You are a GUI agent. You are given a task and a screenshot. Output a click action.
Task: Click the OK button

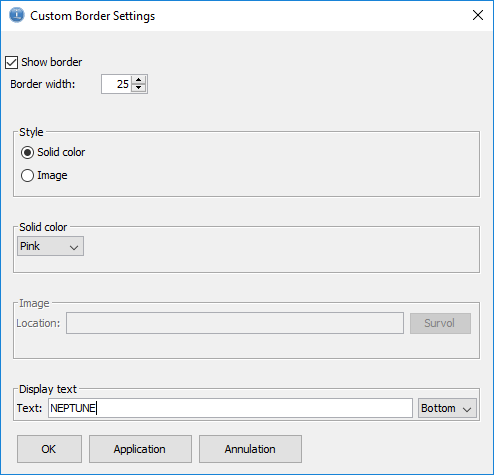(49, 449)
